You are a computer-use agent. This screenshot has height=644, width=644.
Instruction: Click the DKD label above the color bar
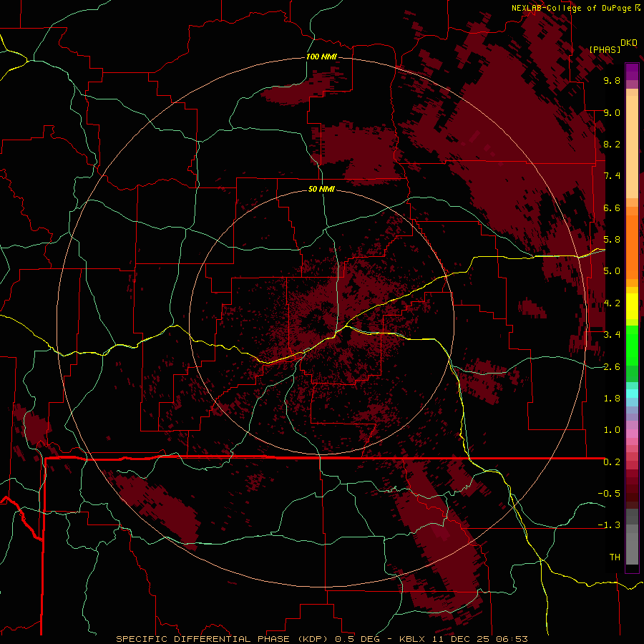(x=629, y=43)
